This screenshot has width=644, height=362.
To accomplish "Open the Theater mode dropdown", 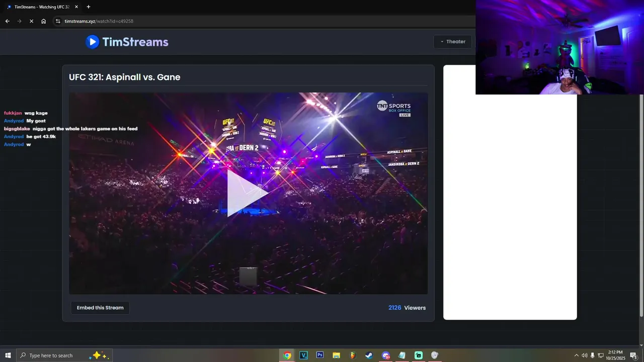I will point(453,42).
